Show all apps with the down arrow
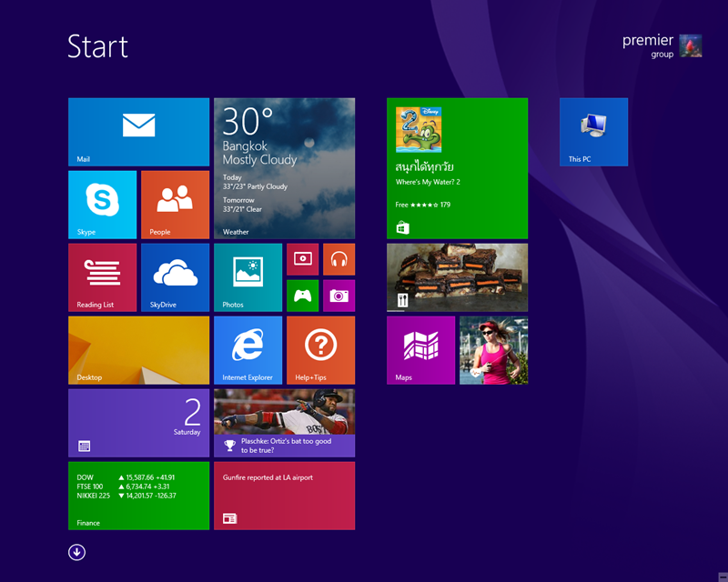728x582 pixels. tap(76, 552)
